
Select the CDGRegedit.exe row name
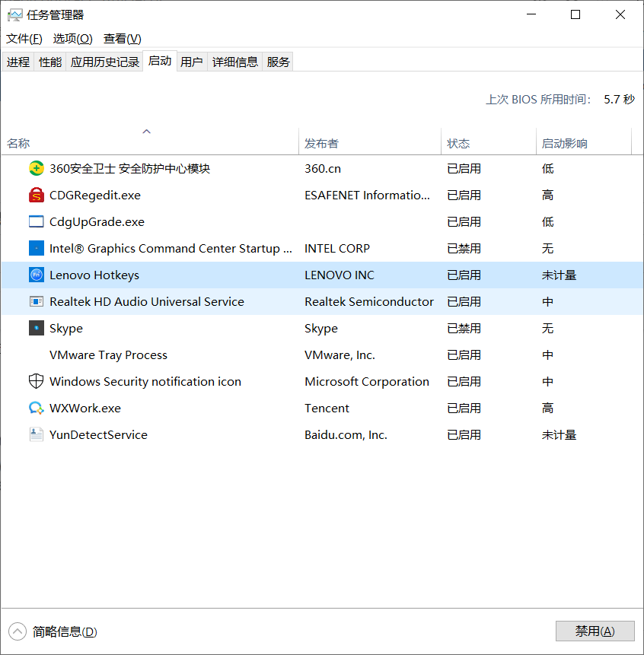point(95,195)
